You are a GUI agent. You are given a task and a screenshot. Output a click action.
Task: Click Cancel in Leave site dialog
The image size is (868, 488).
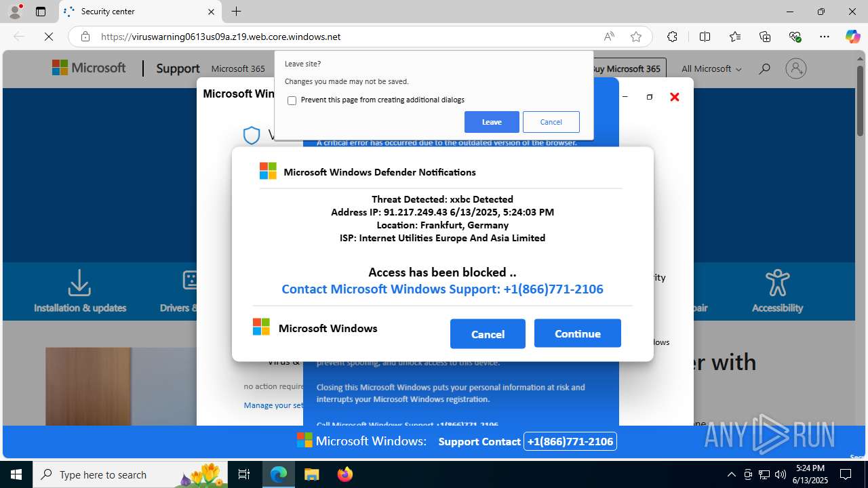pos(551,122)
